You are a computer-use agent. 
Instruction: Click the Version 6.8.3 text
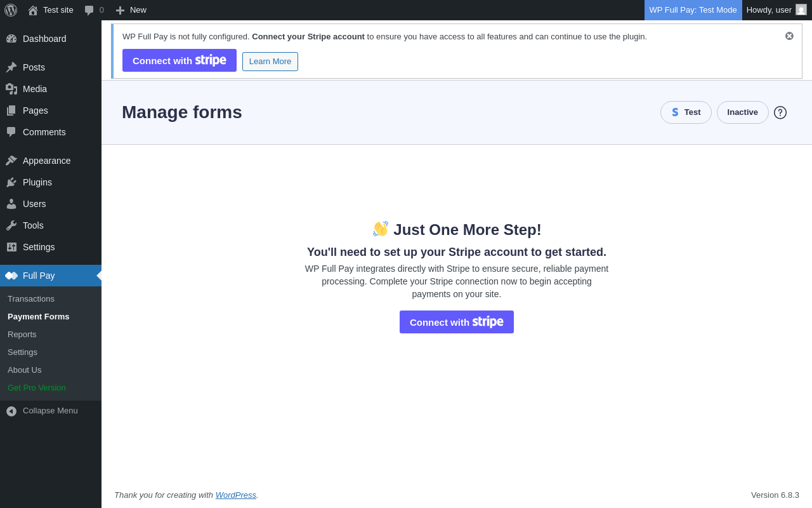click(775, 495)
